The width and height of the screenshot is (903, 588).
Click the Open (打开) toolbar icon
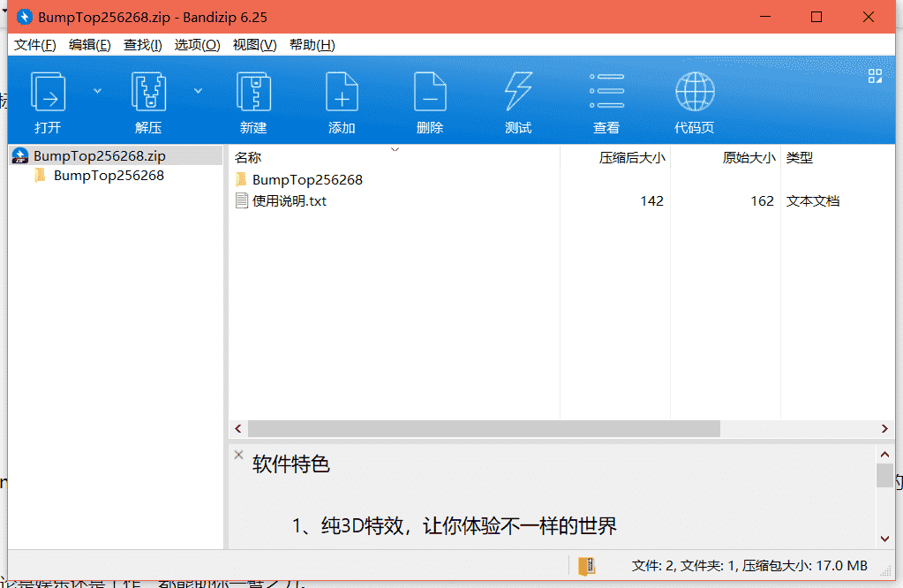pos(48,92)
